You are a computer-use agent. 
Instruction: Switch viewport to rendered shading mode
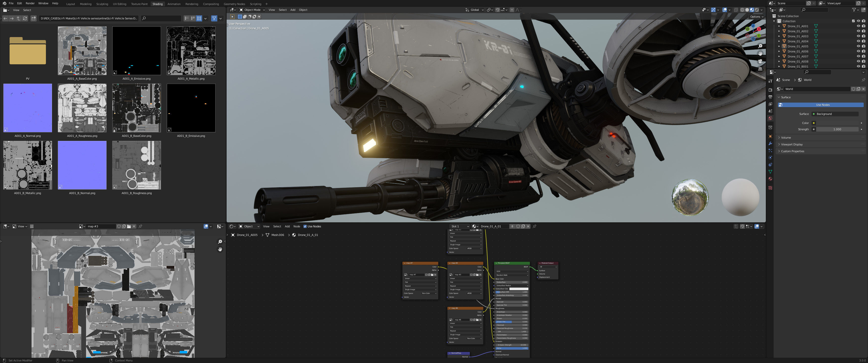(x=756, y=10)
